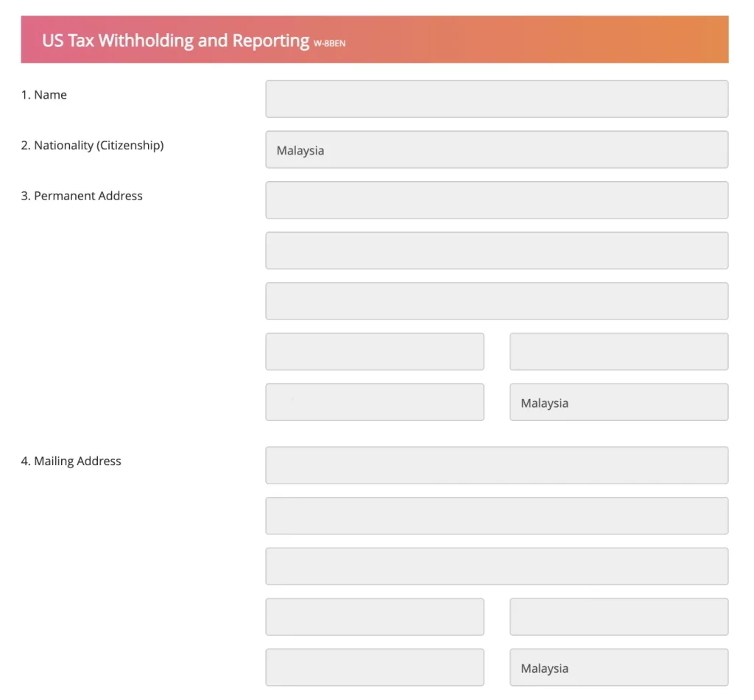This screenshot has height=700, width=754.
Task: Click right half-width field in Permanent Address fourth row
Action: [x=619, y=352]
